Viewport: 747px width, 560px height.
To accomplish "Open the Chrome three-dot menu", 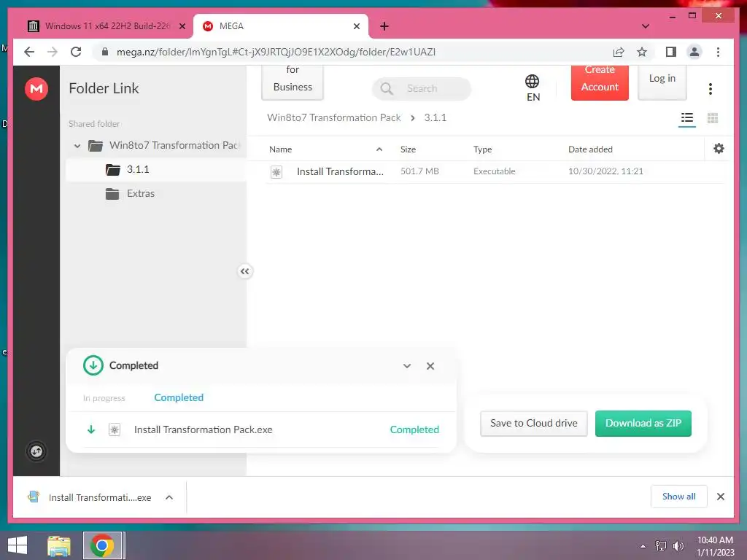I will pos(718,52).
